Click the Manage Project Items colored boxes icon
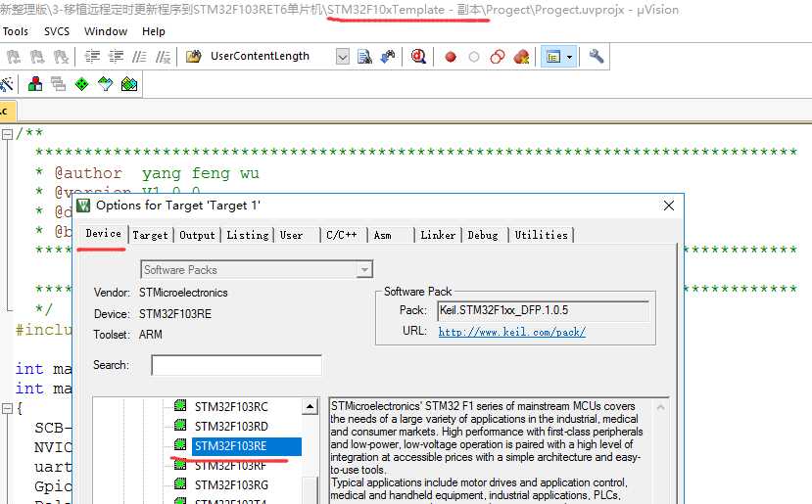The width and height of the screenshot is (812, 504). (35, 84)
